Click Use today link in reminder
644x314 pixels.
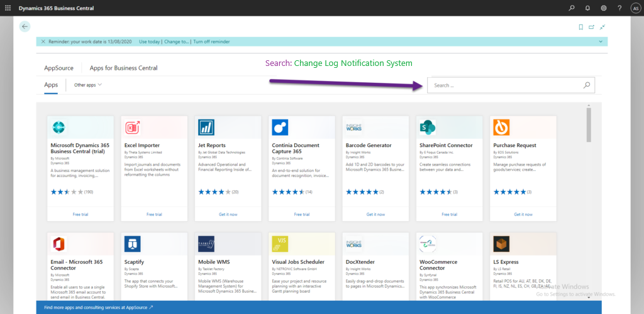pos(150,41)
